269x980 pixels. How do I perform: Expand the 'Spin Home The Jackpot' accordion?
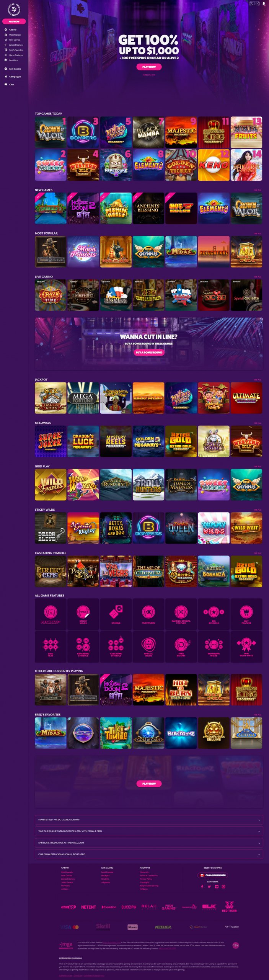click(149, 843)
